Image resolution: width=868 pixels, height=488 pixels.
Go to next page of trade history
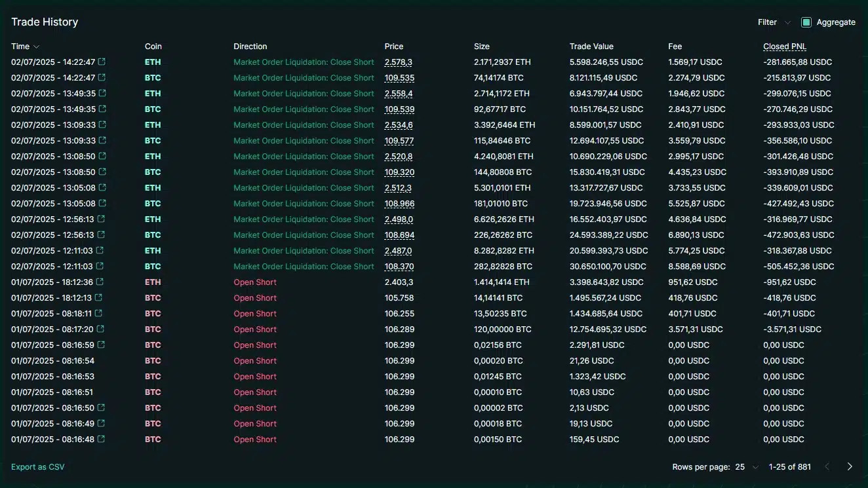pos(850,467)
